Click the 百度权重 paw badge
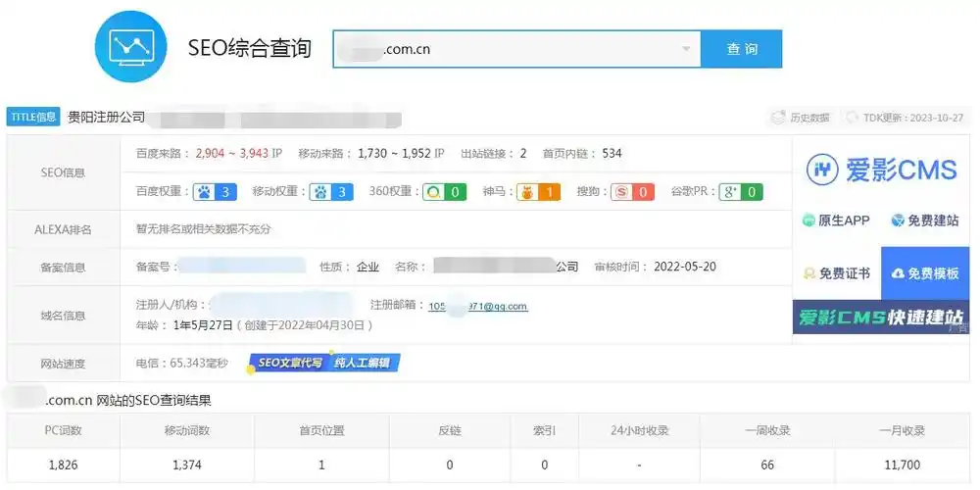980x490 pixels. pyautogui.click(x=215, y=192)
